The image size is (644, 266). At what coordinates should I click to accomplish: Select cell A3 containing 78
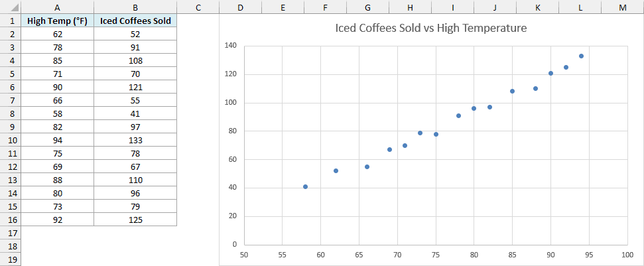pos(57,47)
